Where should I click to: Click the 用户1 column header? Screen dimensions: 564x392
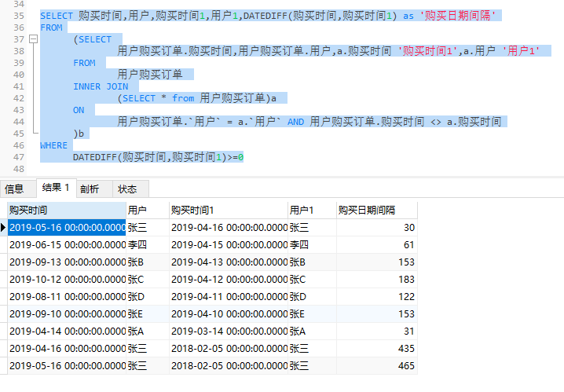[310, 210]
